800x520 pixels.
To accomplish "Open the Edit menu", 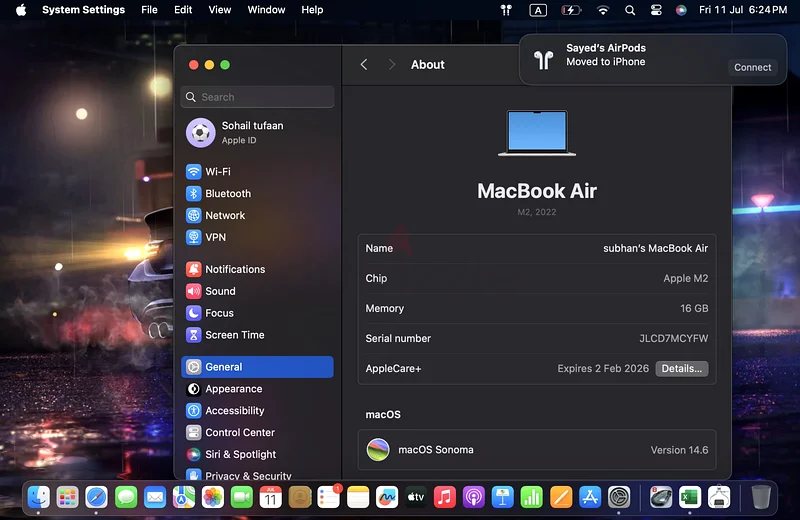I will click(183, 10).
